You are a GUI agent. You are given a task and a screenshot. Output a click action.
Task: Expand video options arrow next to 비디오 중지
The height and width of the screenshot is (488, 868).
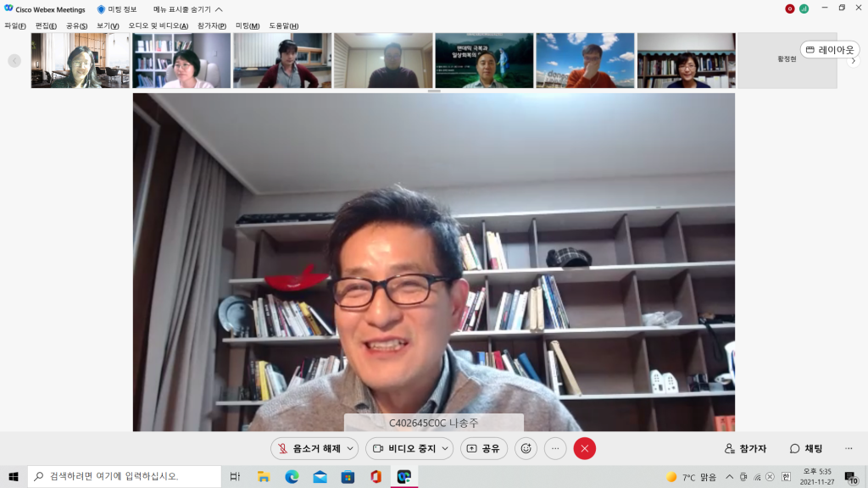coord(445,449)
